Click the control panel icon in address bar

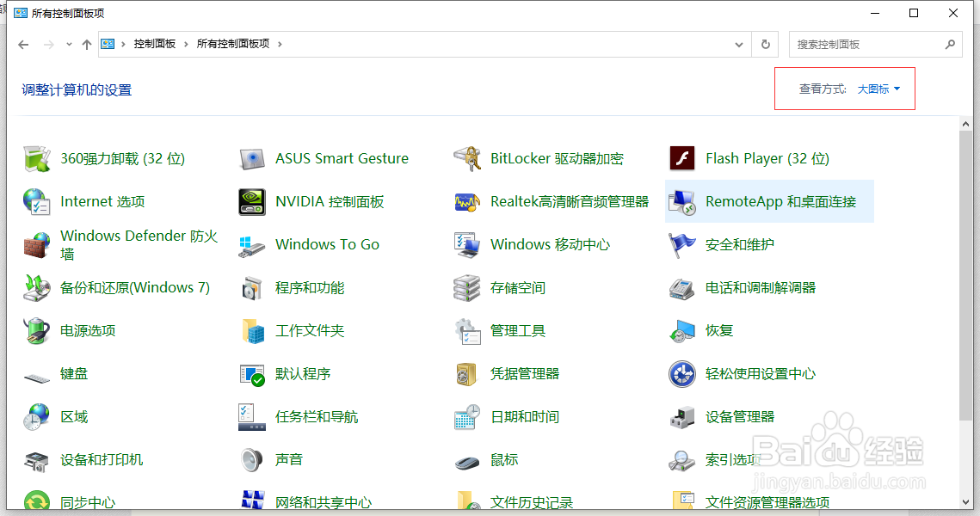(x=108, y=44)
